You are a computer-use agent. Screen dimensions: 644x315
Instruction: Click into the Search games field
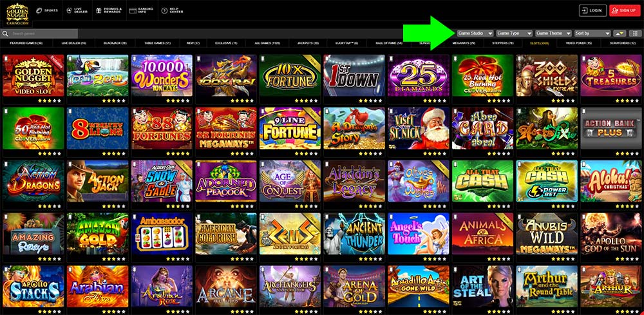pyautogui.click(x=44, y=33)
